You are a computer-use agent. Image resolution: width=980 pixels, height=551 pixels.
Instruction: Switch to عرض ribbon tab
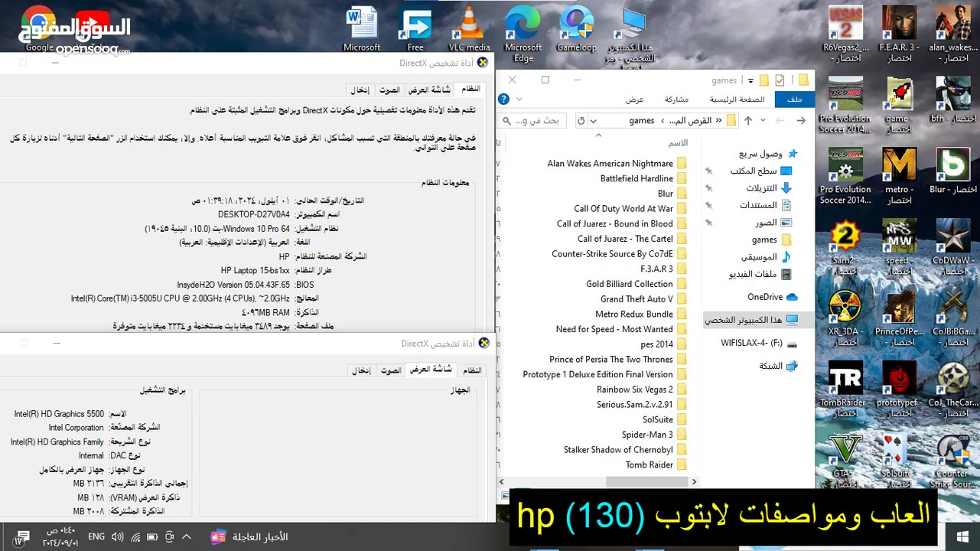point(635,99)
